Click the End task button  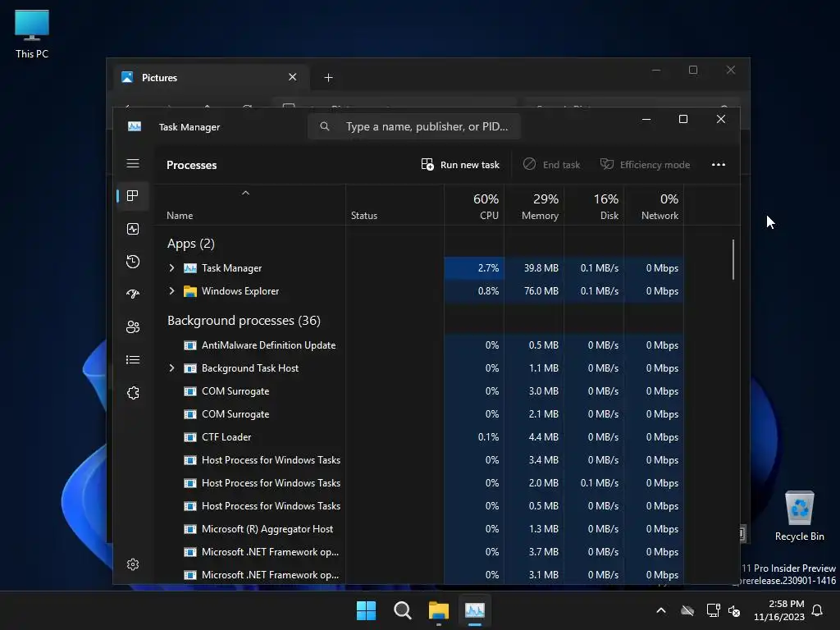551,164
